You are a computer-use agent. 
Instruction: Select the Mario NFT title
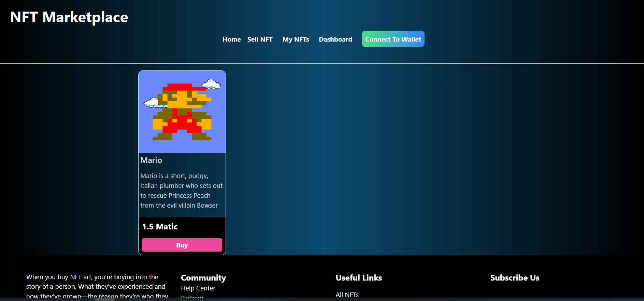click(151, 160)
